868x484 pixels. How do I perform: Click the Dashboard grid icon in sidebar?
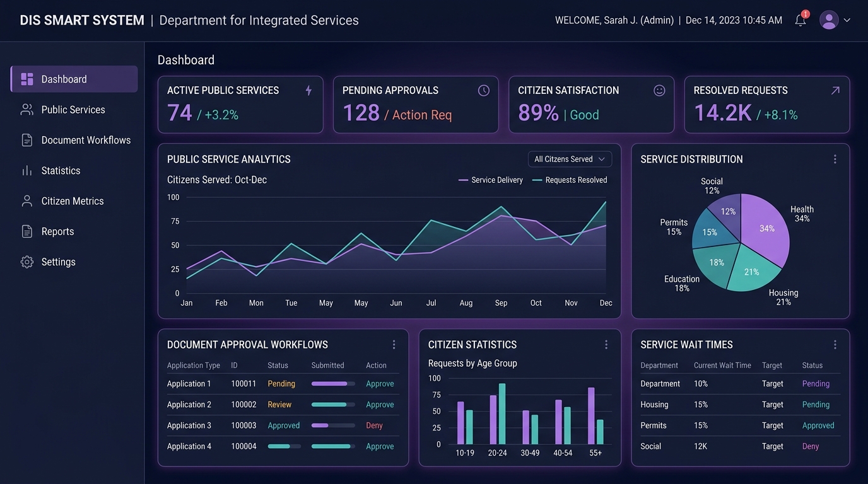pyautogui.click(x=27, y=79)
